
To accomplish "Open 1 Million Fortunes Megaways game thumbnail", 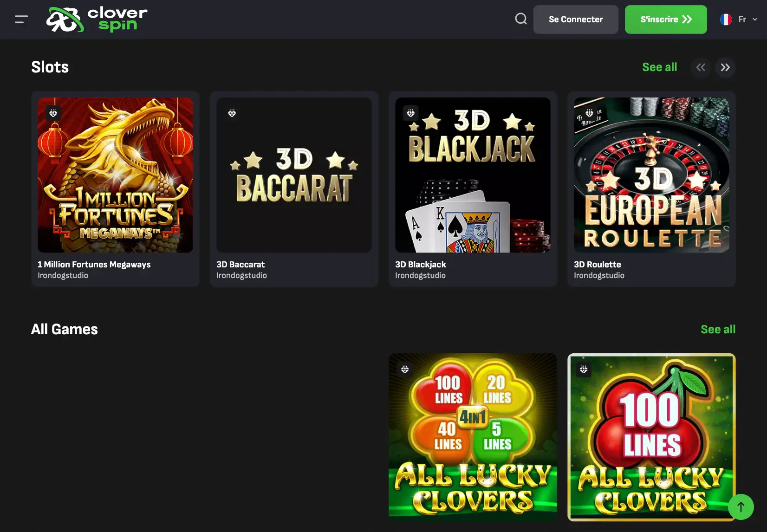I will click(x=115, y=175).
